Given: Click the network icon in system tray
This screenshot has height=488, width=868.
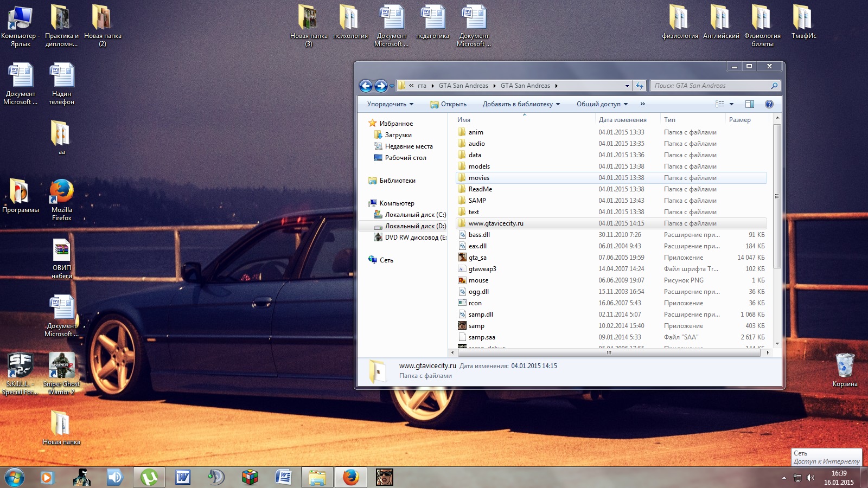Looking at the screenshot, I should [797, 478].
